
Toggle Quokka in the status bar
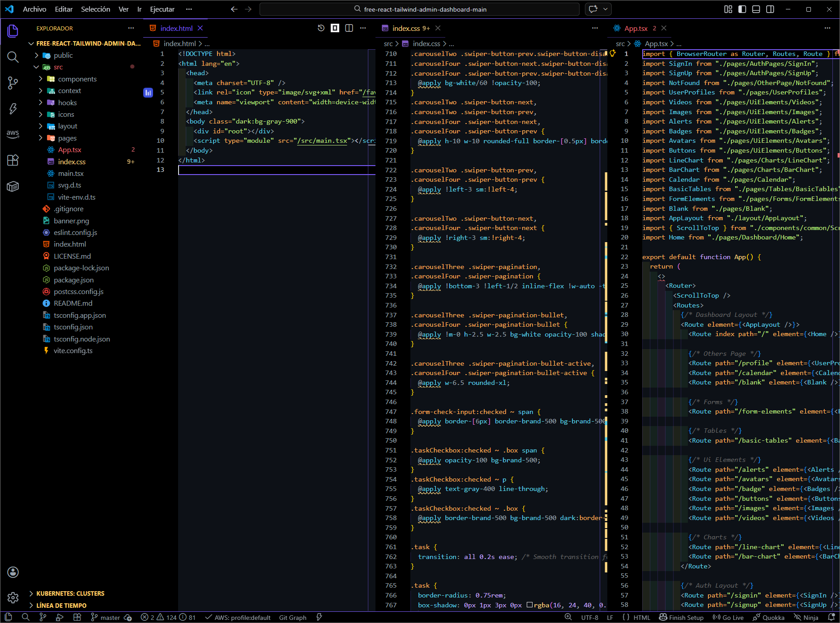point(768,618)
